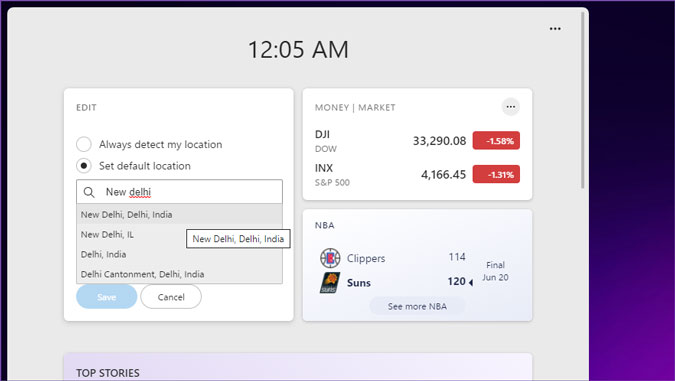Image resolution: width=675 pixels, height=381 pixels.
Task: Open the widgets panel three-dot menu
Action: click(x=555, y=29)
